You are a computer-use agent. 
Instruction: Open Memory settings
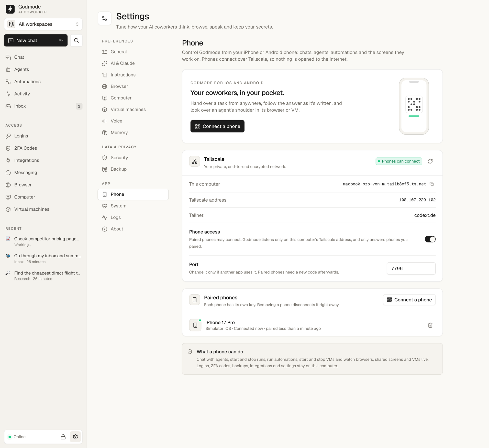[x=133, y=132]
